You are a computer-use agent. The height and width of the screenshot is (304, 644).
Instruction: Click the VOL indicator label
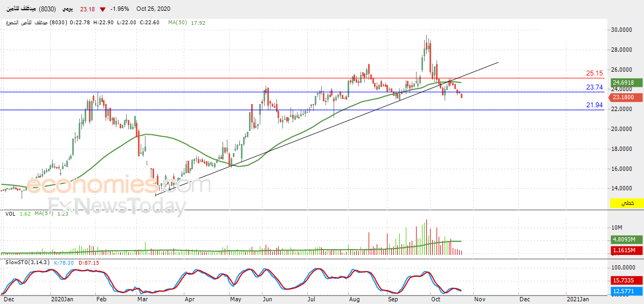click(10, 213)
